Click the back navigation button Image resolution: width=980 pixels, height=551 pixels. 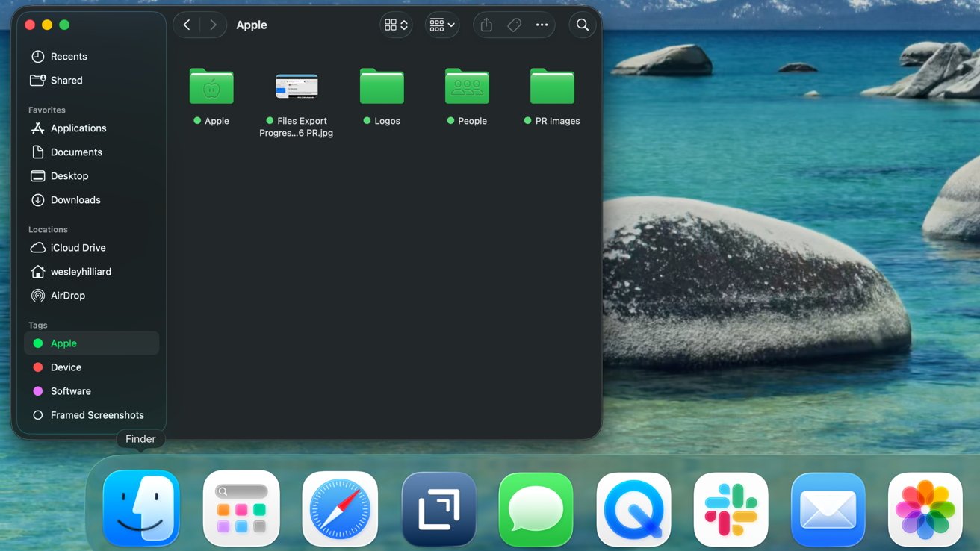(187, 25)
